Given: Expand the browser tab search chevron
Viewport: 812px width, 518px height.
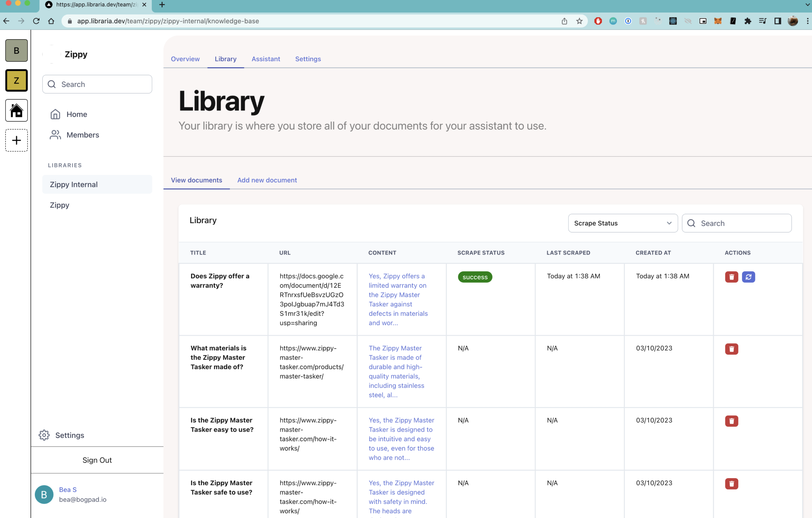Looking at the screenshot, I should point(807,5).
